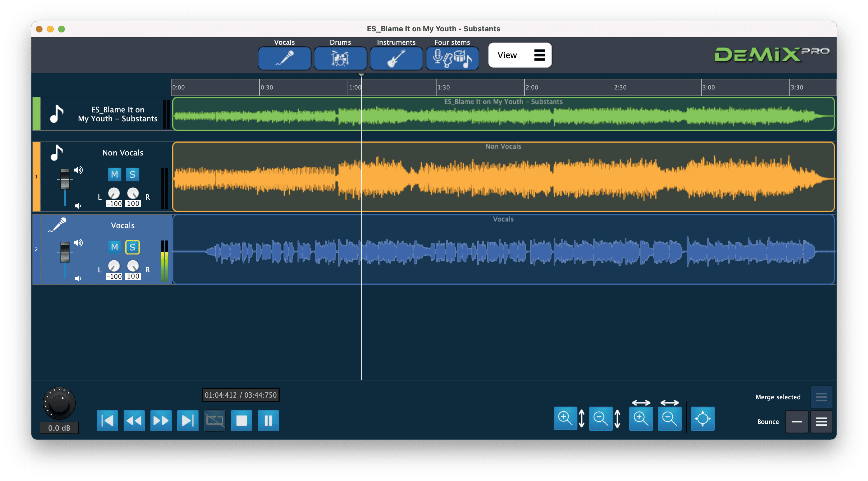Click the ES_Blame It on My Youth track name
Image resolution: width=868 pixels, height=481 pixels.
(x=118, y=114)
